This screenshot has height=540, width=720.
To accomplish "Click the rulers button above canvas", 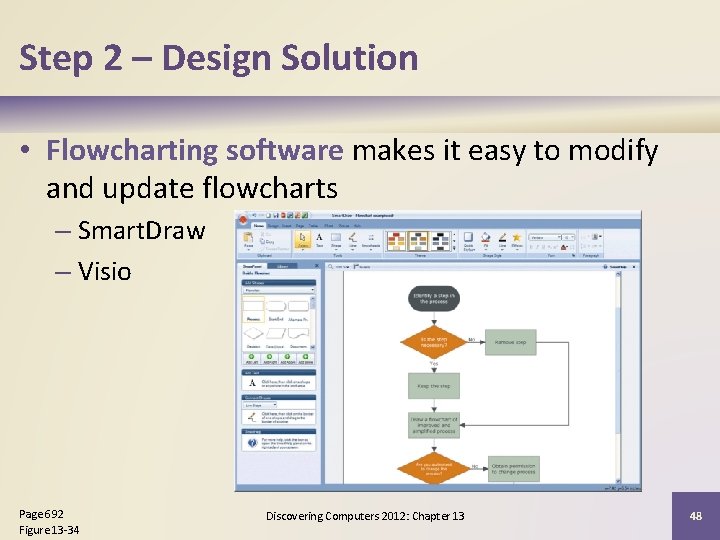I will [362, 266].
